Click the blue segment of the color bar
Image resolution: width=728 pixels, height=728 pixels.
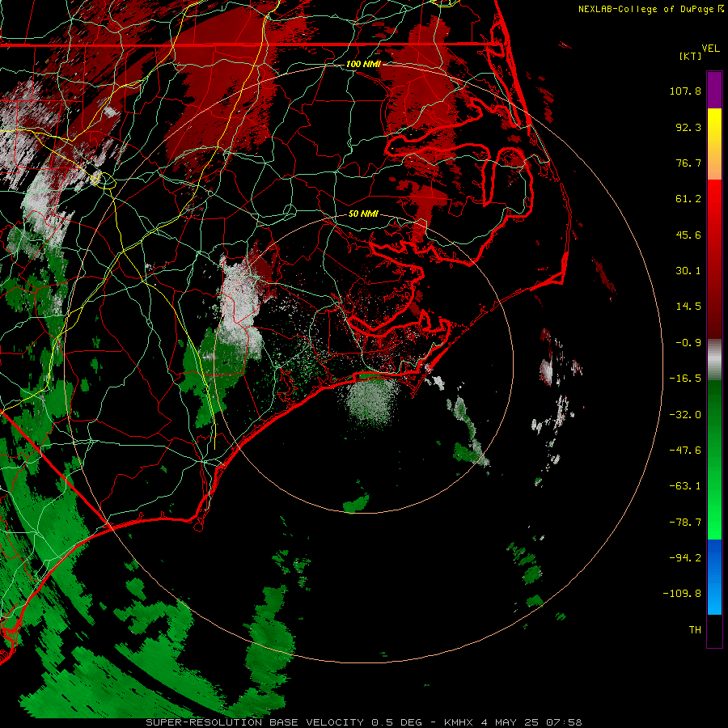pyautogui.click(x=714, y=577)
